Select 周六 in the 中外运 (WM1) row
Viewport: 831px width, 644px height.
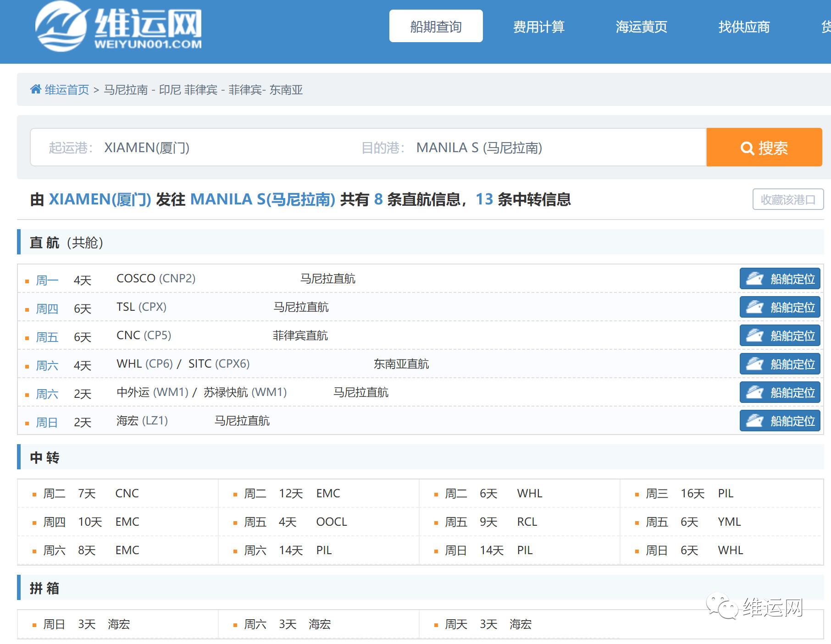click(47, 394)
